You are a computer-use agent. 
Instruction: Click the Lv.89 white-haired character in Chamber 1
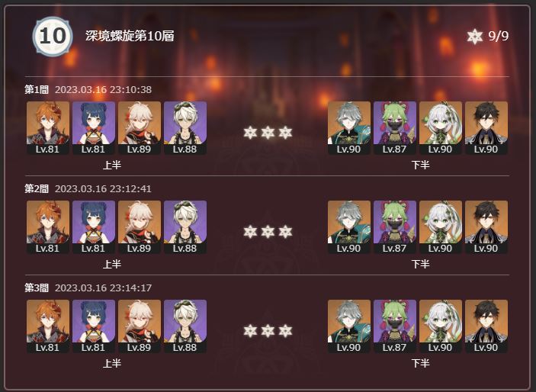(140, 128)
